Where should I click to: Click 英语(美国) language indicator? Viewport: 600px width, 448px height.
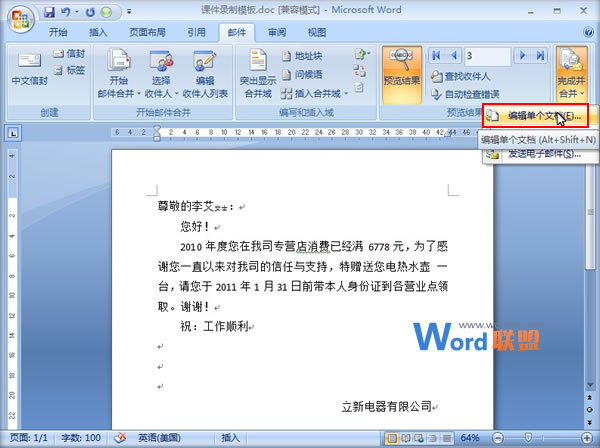(x=159, y=438)
